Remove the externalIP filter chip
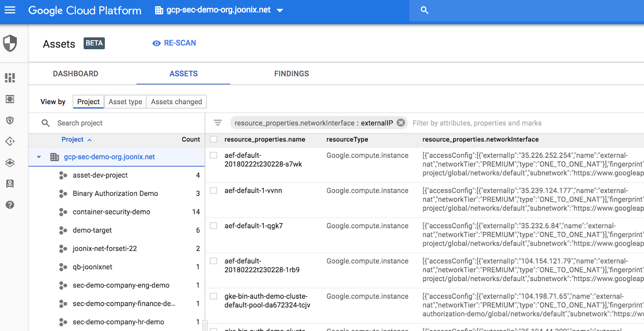This screenshot has width=644, height=331. [401, 123]
